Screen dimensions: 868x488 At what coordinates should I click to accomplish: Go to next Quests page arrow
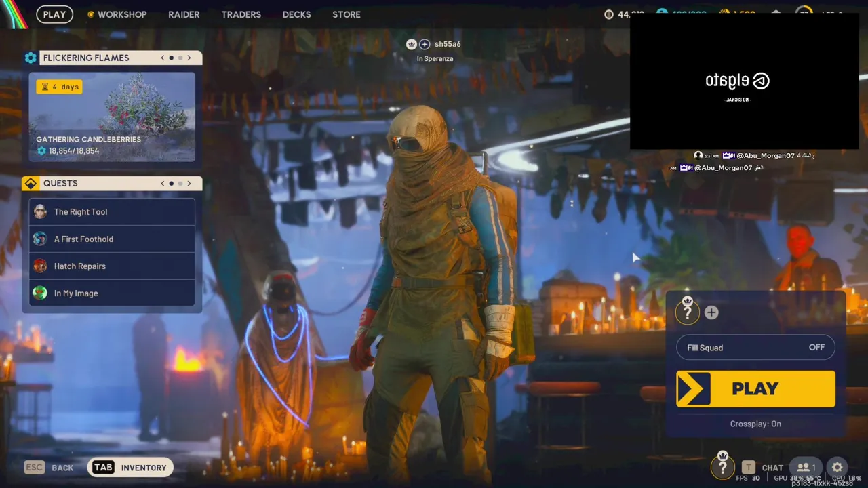(x=189, y=183)
